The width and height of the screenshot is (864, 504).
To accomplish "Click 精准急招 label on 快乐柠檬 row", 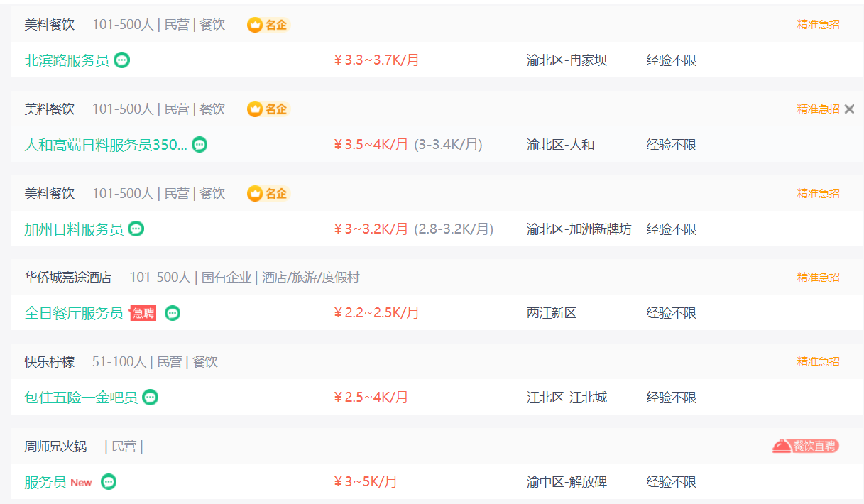I will point(818,362).
